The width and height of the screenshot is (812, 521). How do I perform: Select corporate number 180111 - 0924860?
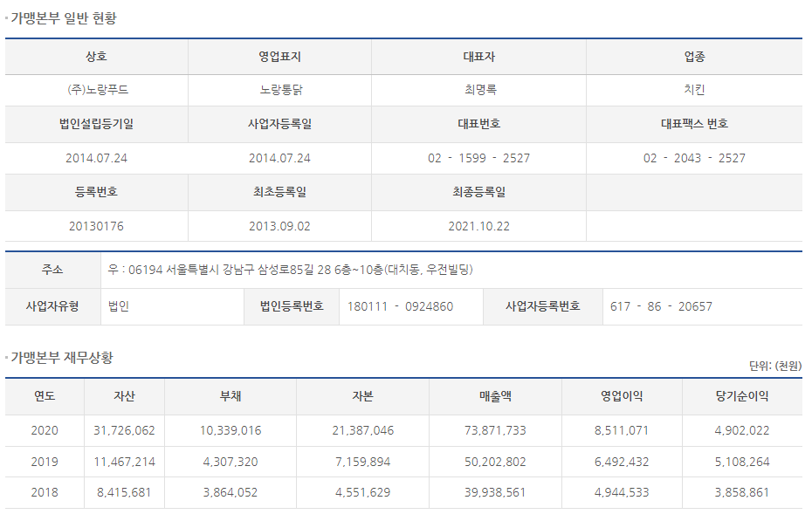point(400,306)
